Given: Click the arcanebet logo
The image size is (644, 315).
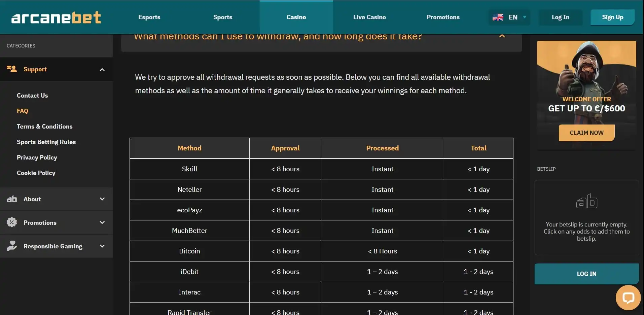Looking at the screenshot, I should pyautogui.click(x=56, y=17).
